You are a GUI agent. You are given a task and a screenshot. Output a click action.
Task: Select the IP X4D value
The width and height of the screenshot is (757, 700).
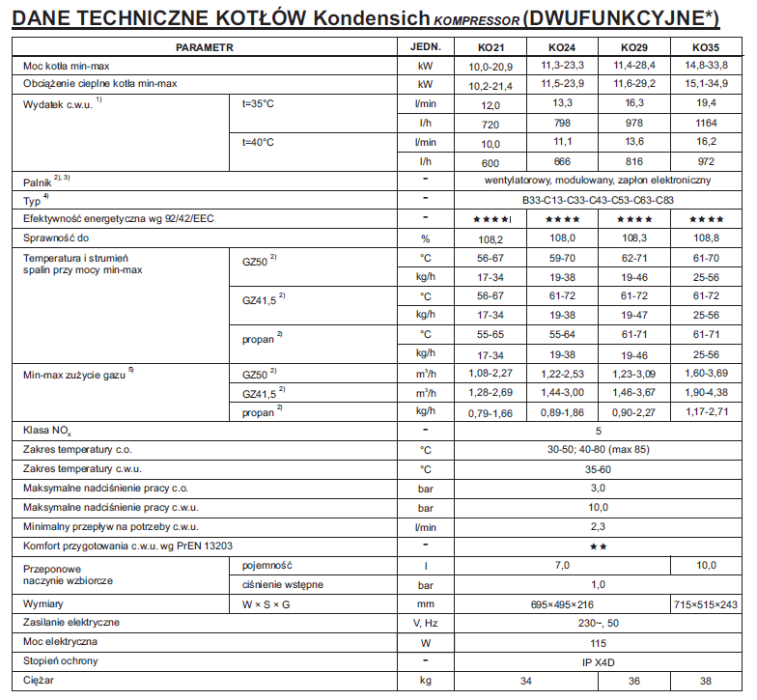(599, 662)
